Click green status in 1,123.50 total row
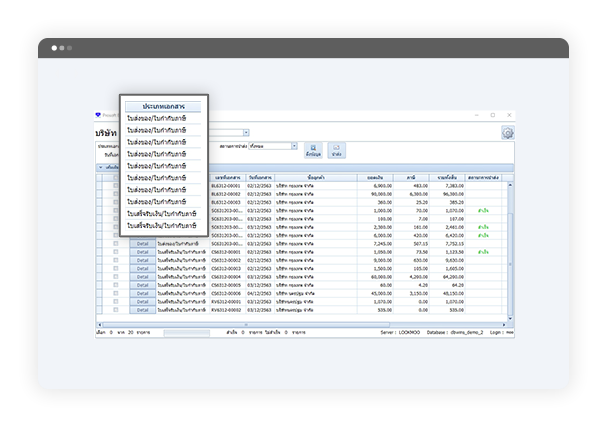Screen dimensions: 610x425 (x=483, y=252)
